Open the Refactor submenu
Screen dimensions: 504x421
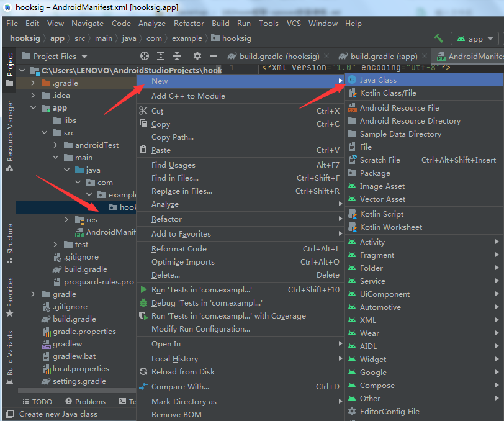click(240, 219)
